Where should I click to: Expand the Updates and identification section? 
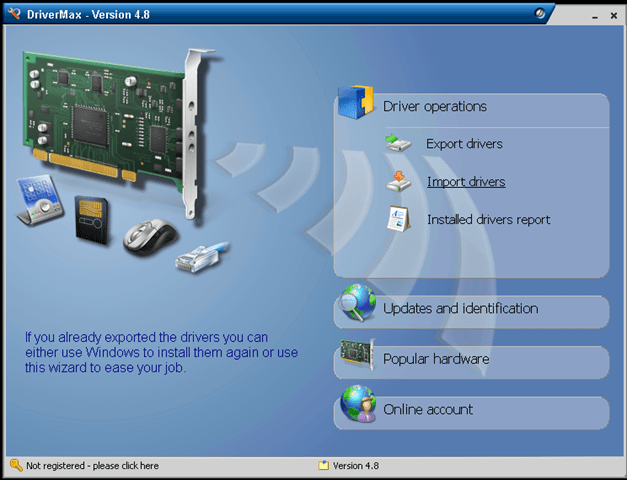(460, 309)
